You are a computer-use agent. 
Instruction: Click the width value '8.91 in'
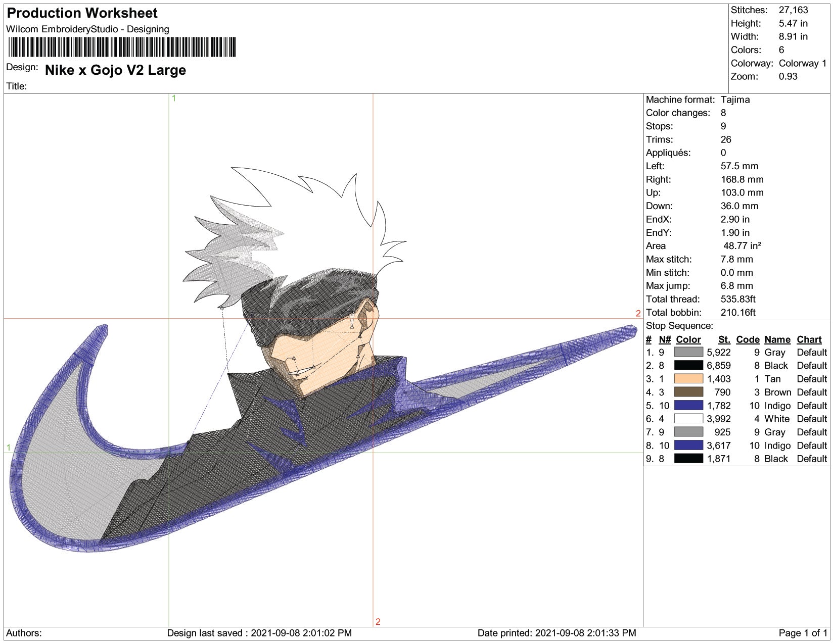coord(793,36)
